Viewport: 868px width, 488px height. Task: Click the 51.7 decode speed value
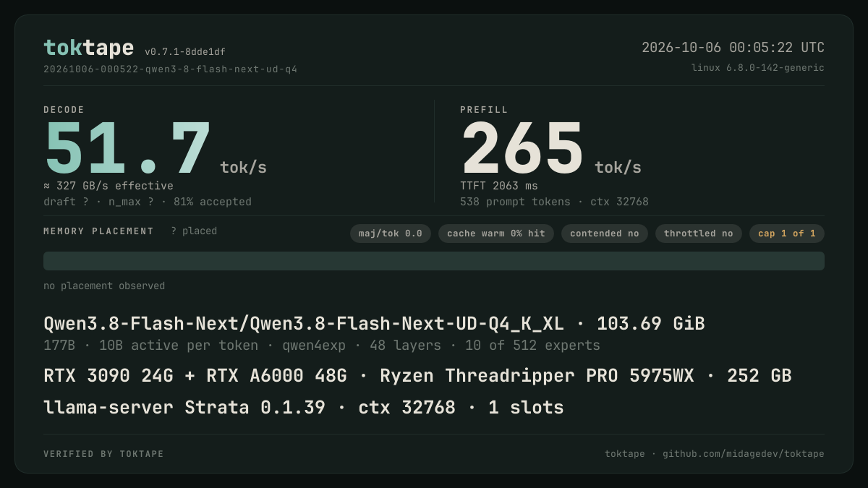coord(127,149)
